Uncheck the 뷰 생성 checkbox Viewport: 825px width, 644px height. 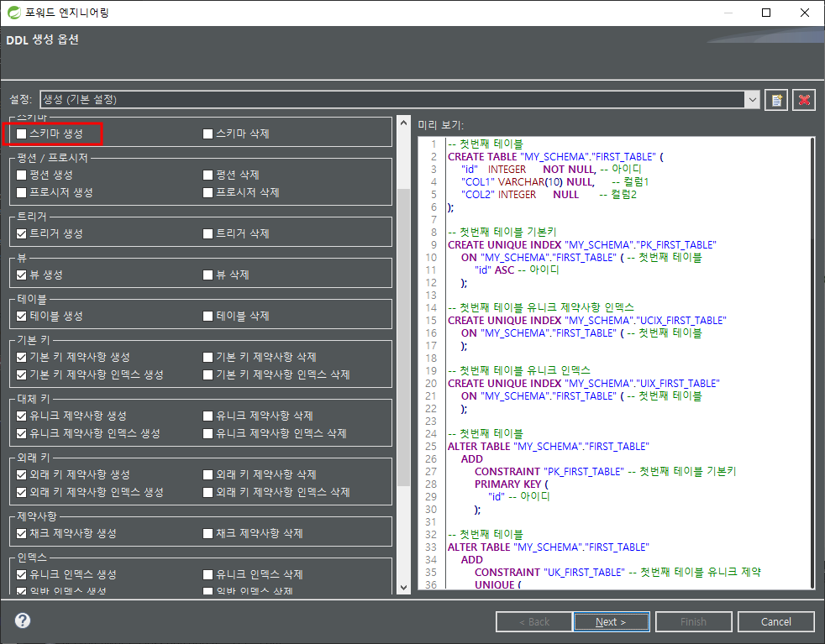coord(22,275)
